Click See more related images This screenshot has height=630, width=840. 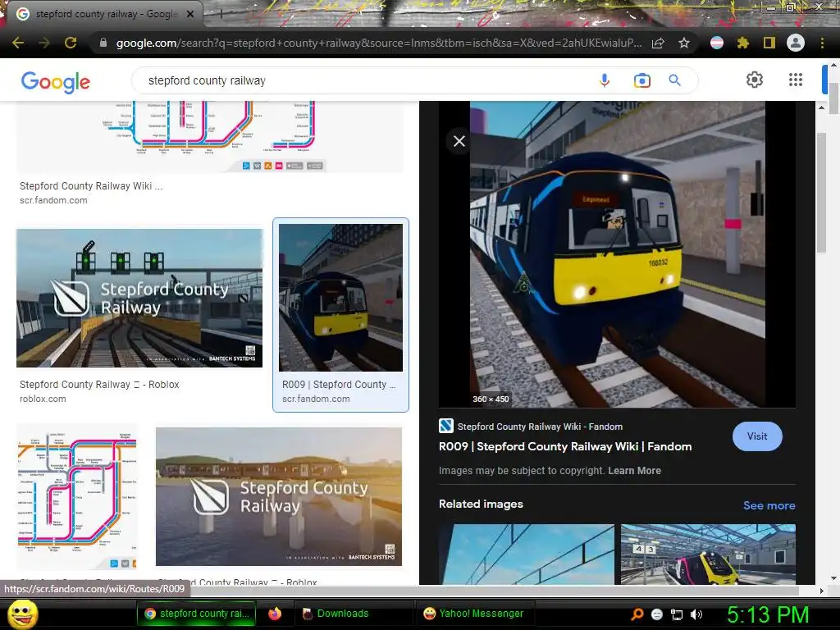click(x=769, y=505)
